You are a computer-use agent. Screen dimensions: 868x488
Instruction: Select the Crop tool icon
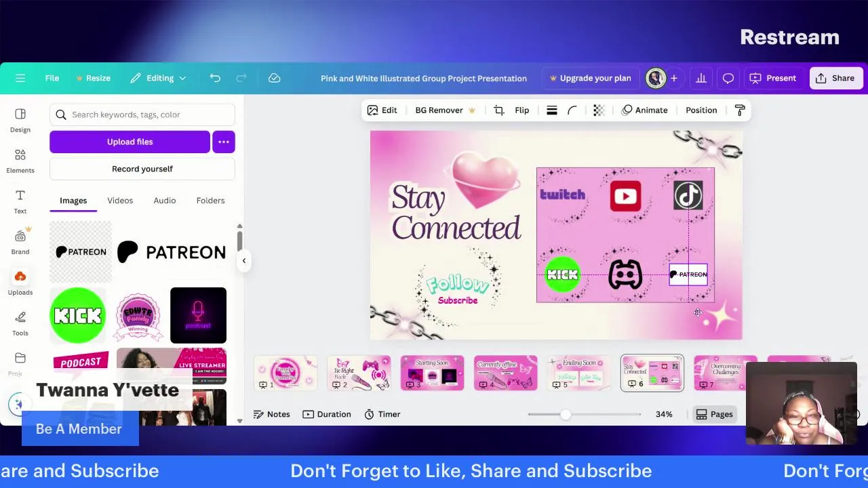499,110
